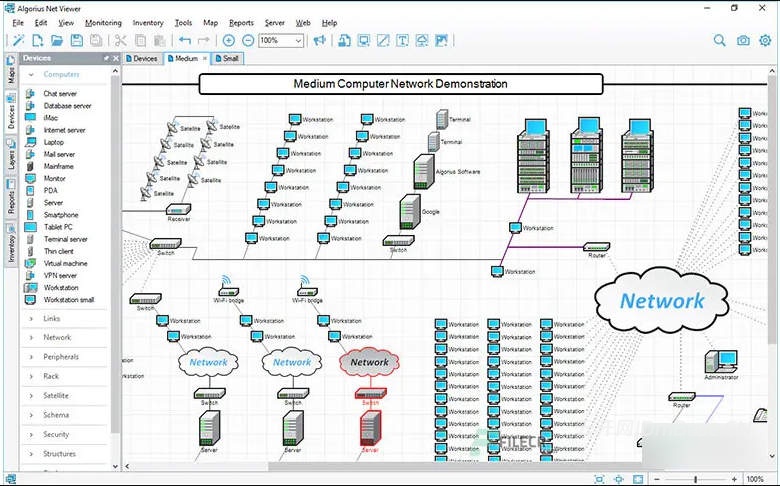Screen dimensions: 780x486
Task: Create a new map with New icon
Action: 38,40
